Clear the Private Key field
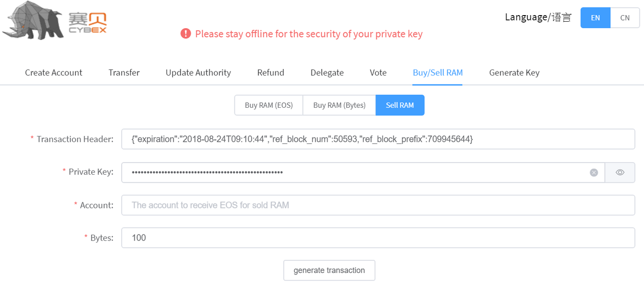This screenshot has width=644, height=292. [594, 173]
